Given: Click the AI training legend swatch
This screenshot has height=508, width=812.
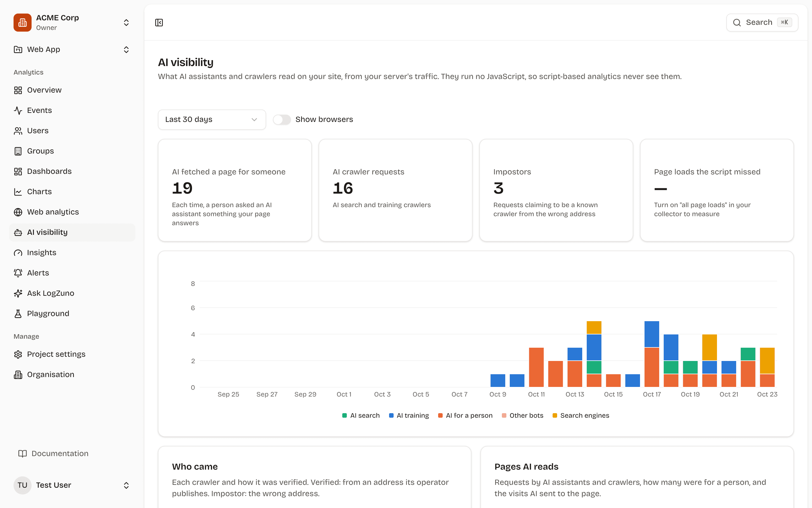Looking at the screenshot, I should click(391, 416).
